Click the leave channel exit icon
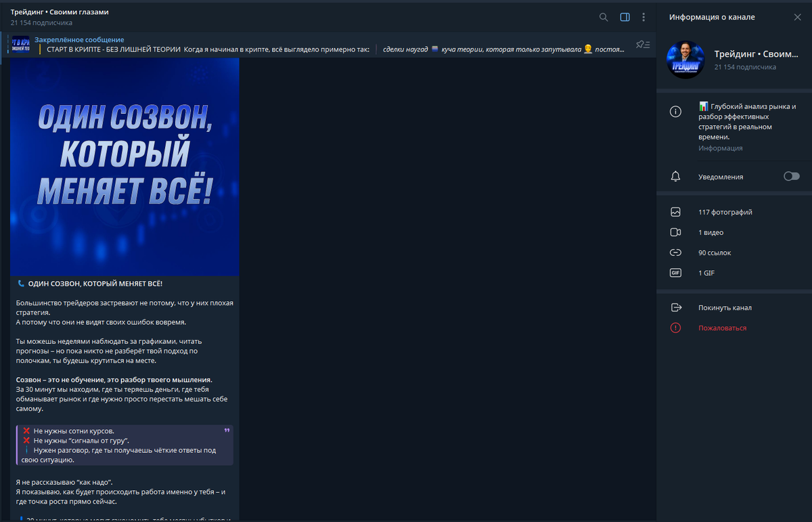The width and height of the screenshot is (812, 522). (675, 307)
